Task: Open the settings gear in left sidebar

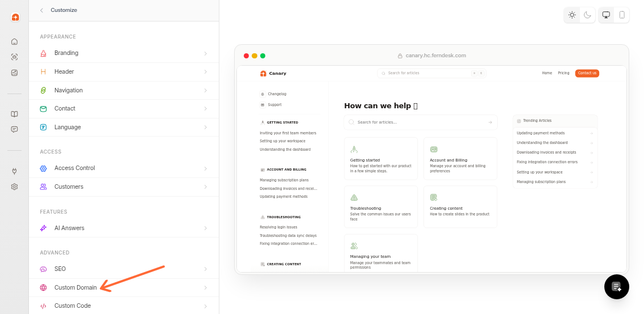Action: point(14,186)
